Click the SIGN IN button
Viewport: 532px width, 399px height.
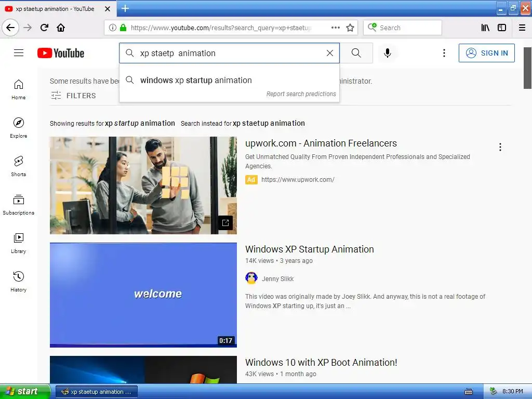pos(486,53)
